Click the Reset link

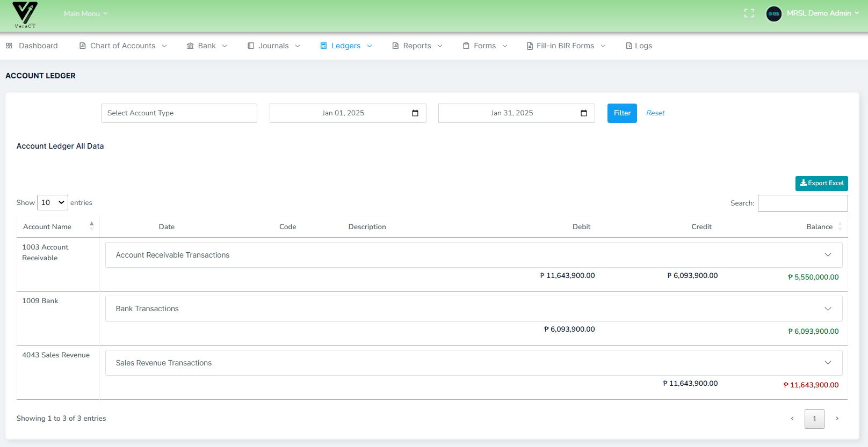[655, 113]
